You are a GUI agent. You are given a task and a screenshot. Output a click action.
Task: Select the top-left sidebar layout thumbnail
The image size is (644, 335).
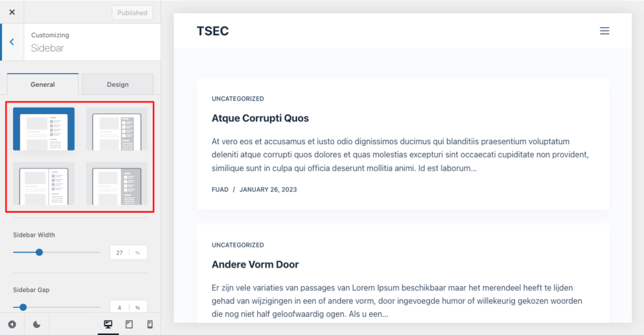point(44,128)
